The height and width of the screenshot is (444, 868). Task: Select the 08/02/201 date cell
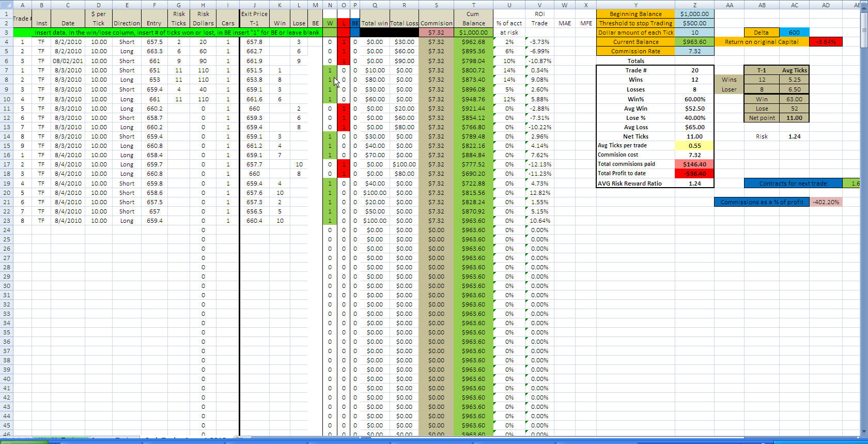pyautogui.click(x=68, y=61)
